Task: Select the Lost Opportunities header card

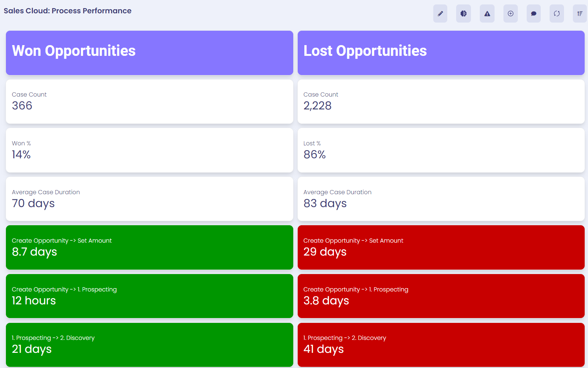Action: 441,53
